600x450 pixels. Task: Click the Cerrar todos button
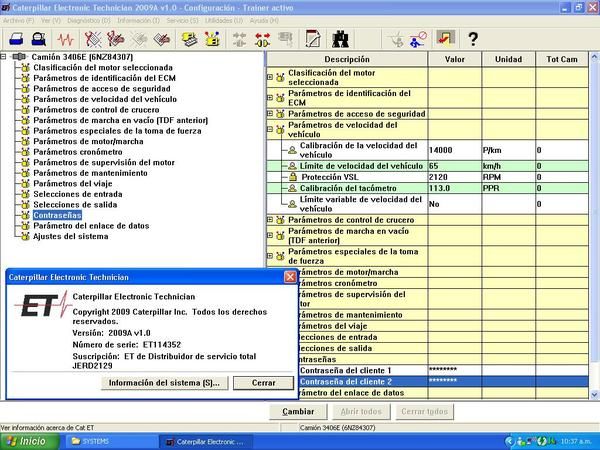coord(424,412)
